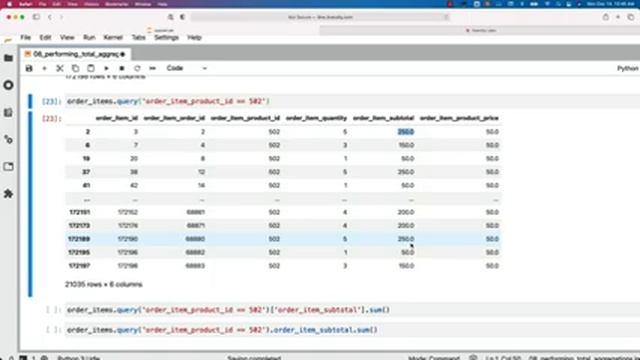
Task: Restart the kernel using the circular arrow icon
Action: (137, 69)
